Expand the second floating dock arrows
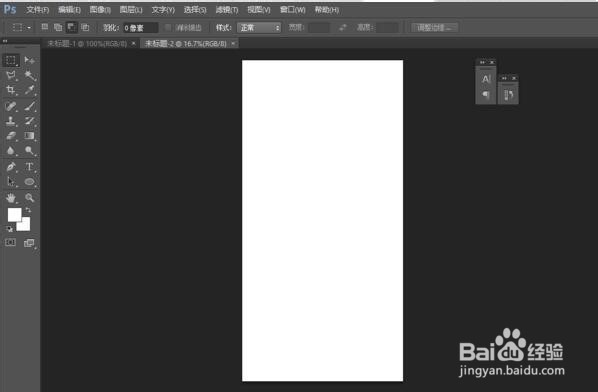The height and width of the screenshot is (392, 598). [504, 78]
